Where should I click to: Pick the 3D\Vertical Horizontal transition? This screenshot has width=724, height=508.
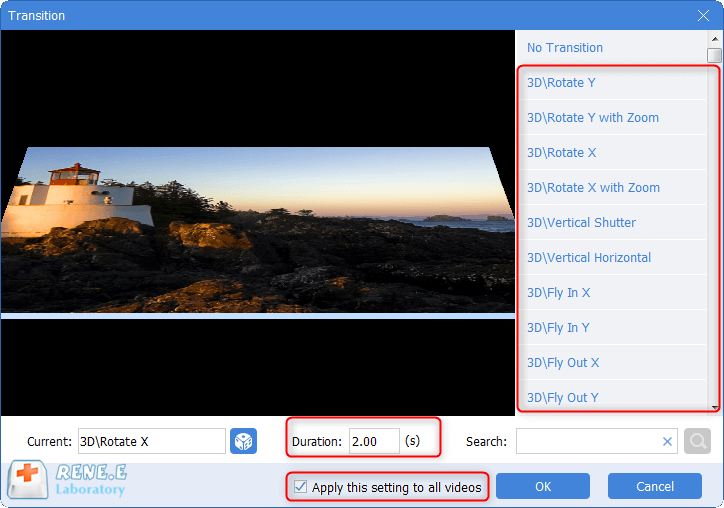coord(612,258)
